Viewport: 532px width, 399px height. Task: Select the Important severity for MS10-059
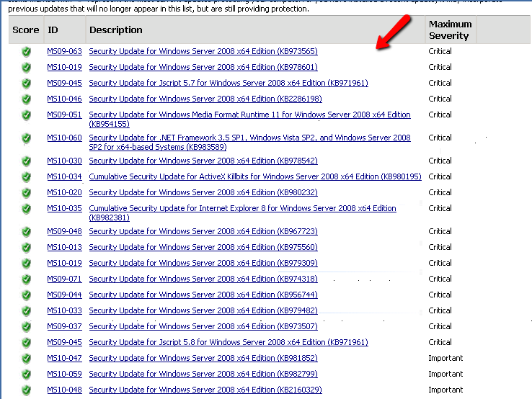pos(445,374)
